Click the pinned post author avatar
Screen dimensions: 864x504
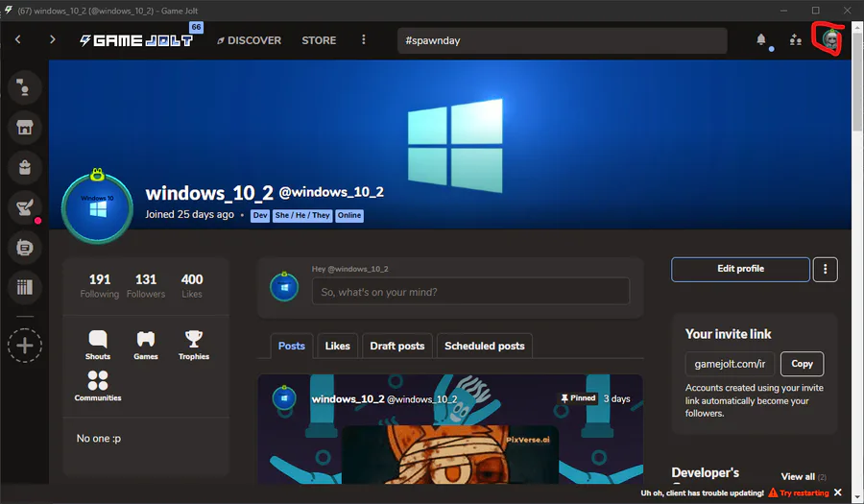(284, 397)
